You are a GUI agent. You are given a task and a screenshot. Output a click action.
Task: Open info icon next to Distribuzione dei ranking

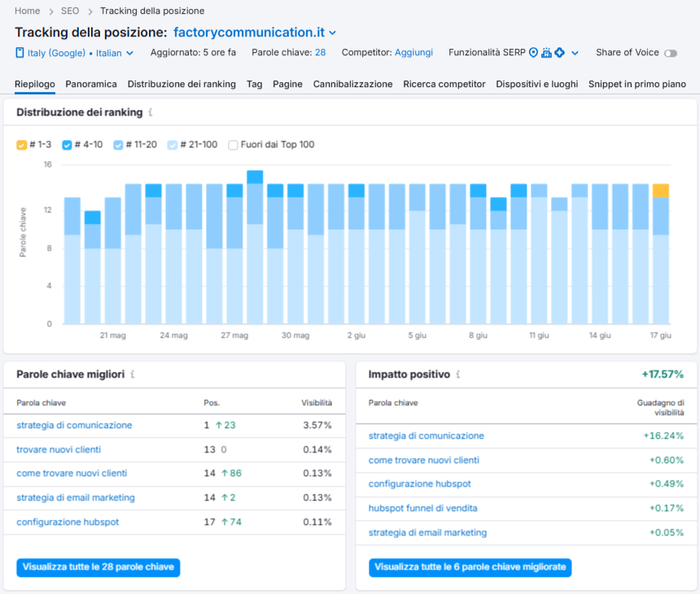pyautogui.click(x=151, y=112)
